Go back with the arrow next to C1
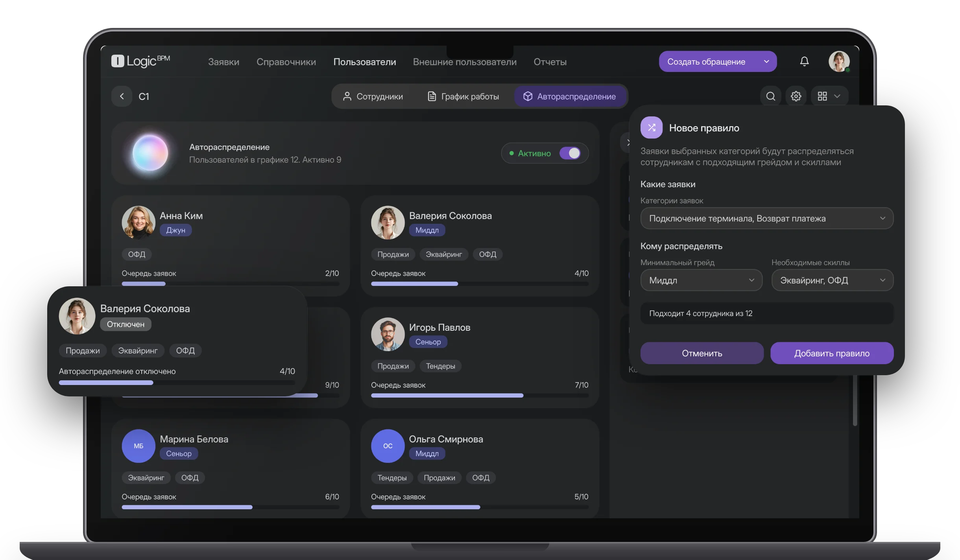 point(122,96)
